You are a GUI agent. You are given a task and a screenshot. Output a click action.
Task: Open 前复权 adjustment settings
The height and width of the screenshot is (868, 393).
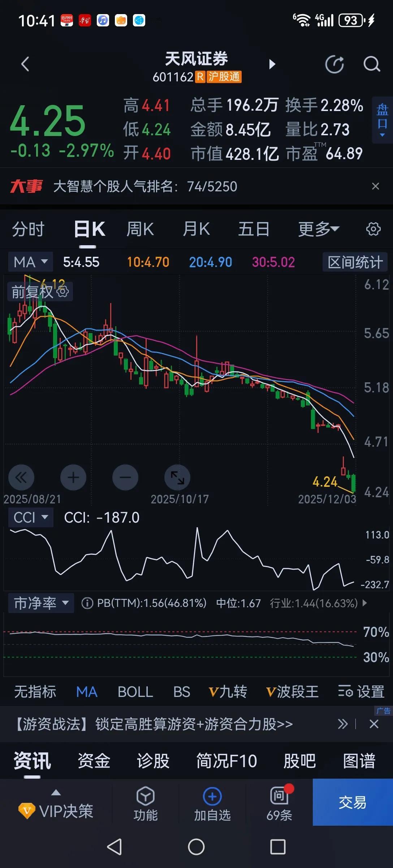click(40, 292)
